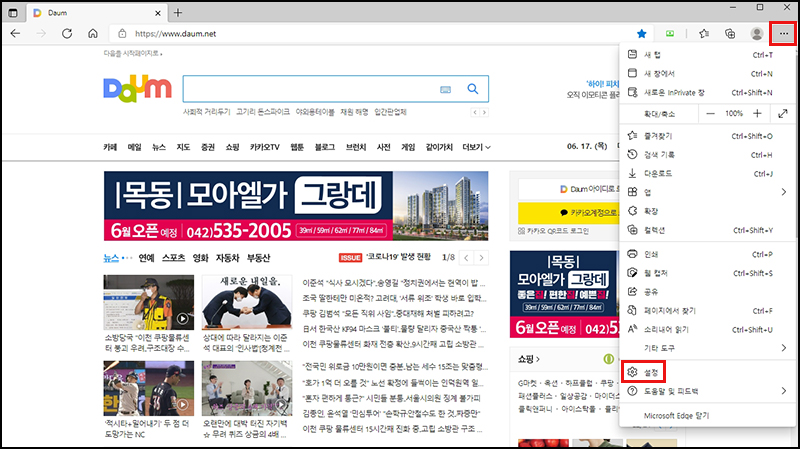Zoom in with the plus button

(x=757, y=113)
